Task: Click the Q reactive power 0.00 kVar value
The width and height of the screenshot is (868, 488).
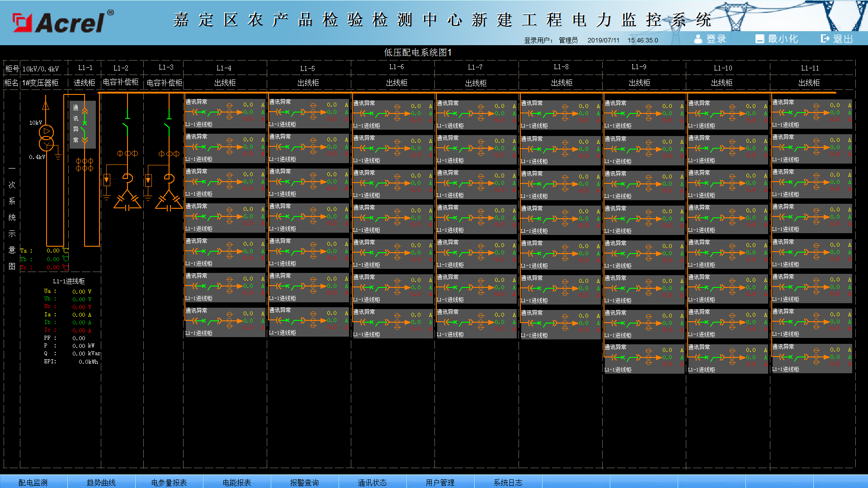Action: click(86, 353)
